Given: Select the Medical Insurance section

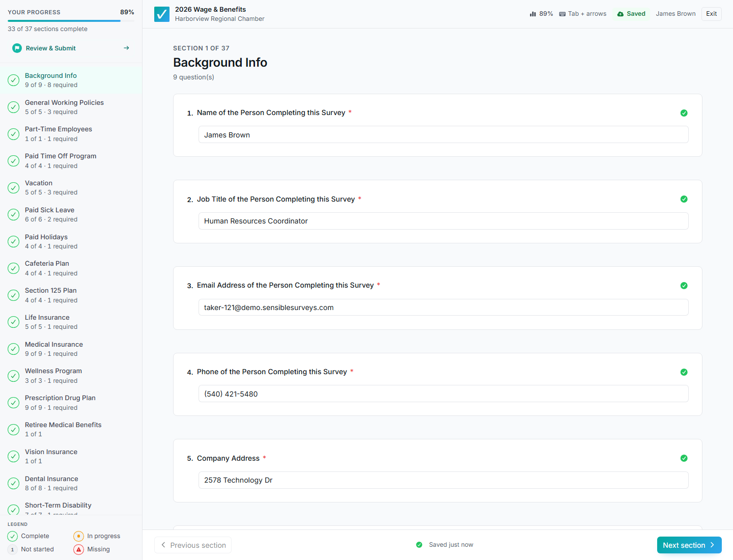Looking at the screenshot, I should point(71,349).
